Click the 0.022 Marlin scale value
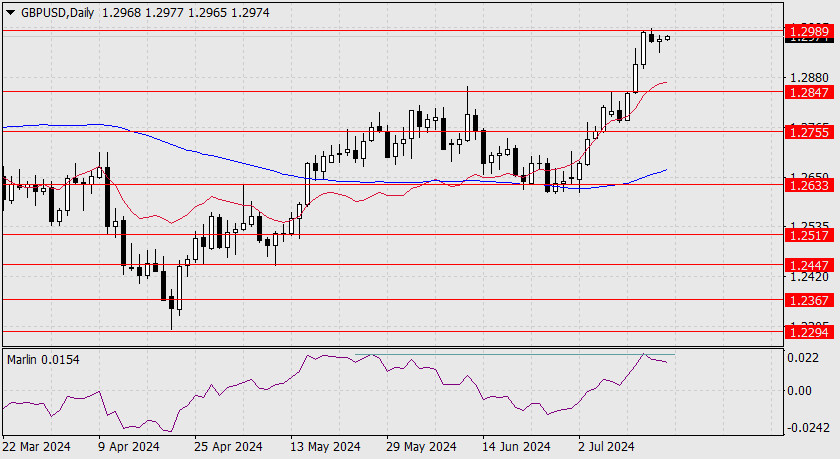 pos(802,358)
